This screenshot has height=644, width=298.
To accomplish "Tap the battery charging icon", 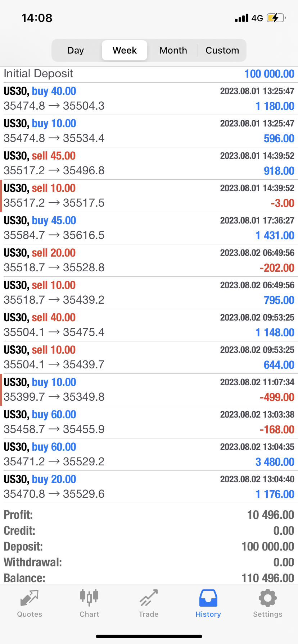I will click(x=276, y=18).
